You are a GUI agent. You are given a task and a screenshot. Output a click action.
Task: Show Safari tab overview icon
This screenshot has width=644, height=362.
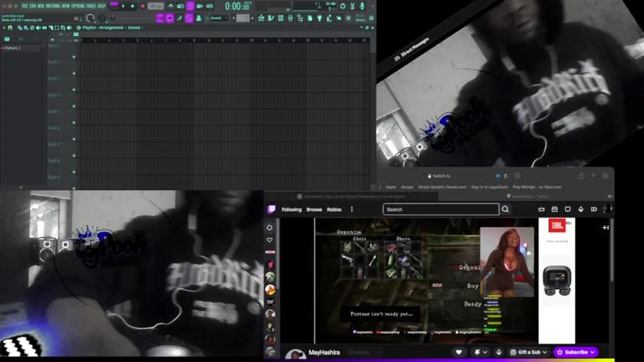[x=605, y=175]
